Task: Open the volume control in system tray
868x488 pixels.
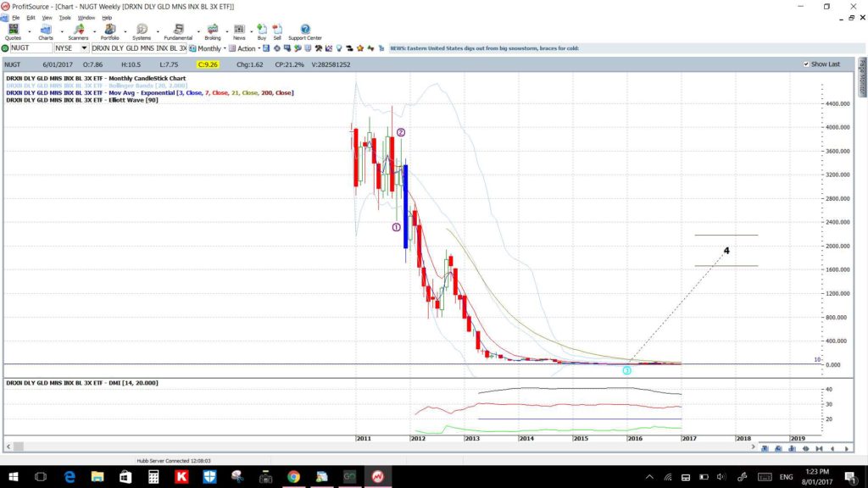Action: (721, 477)
